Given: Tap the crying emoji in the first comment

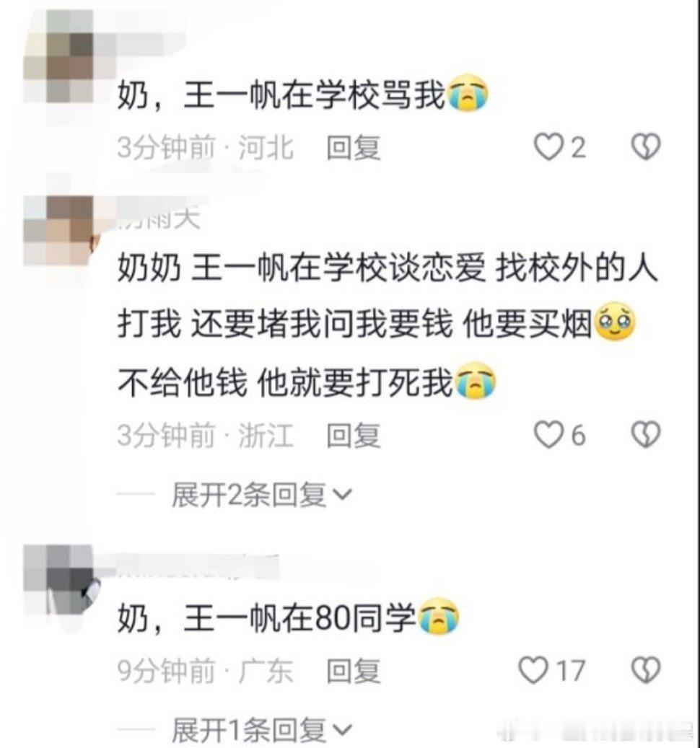Looking at the screenshot, I should [467, 93].
